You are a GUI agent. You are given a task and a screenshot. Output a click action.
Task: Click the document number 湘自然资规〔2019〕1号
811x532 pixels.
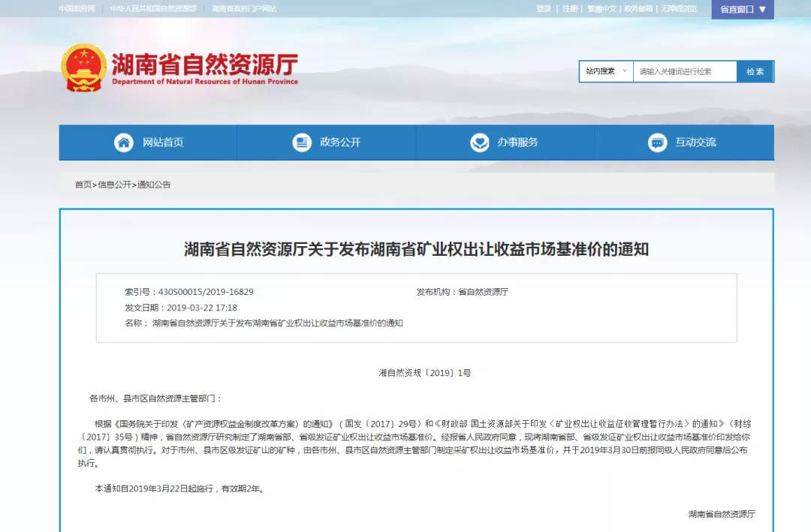pyautogui.click(x=424, y=373)
